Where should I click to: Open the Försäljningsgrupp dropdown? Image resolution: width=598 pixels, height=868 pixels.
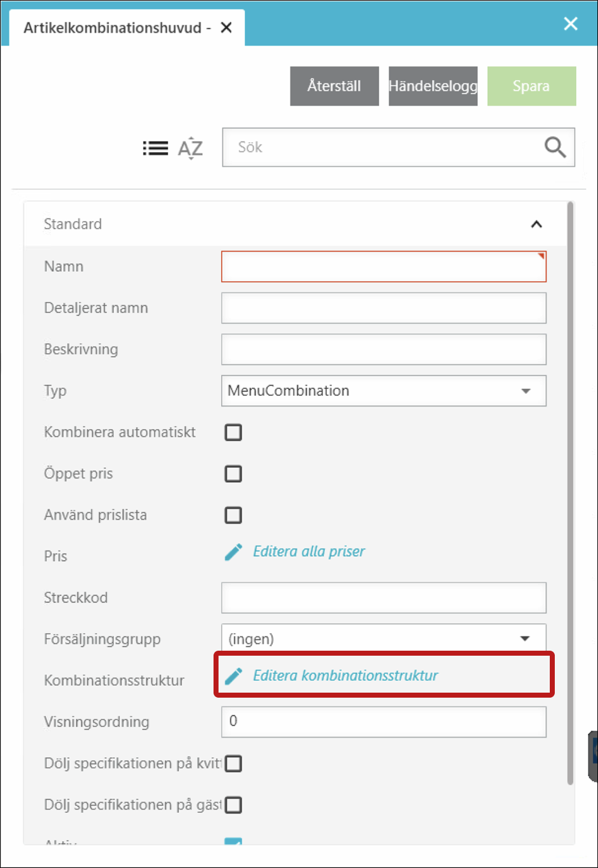(383, 639)
